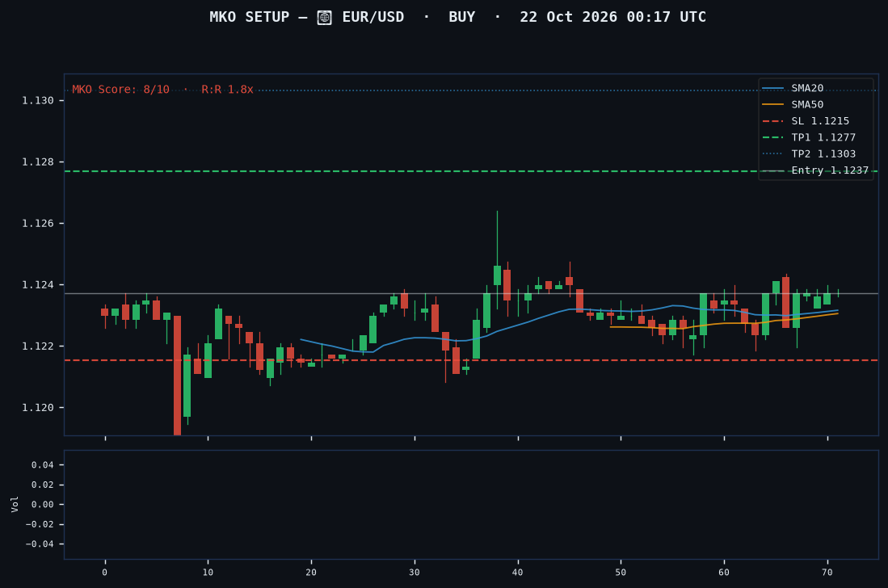
Task: Click the SMA20 legend entry
Action: pos(793,88)
